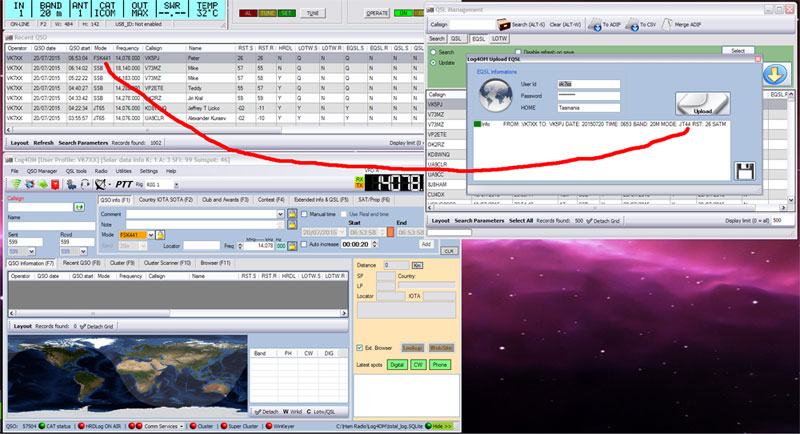Toggle the lock icon beside Freq field

(x=292, y=245)
